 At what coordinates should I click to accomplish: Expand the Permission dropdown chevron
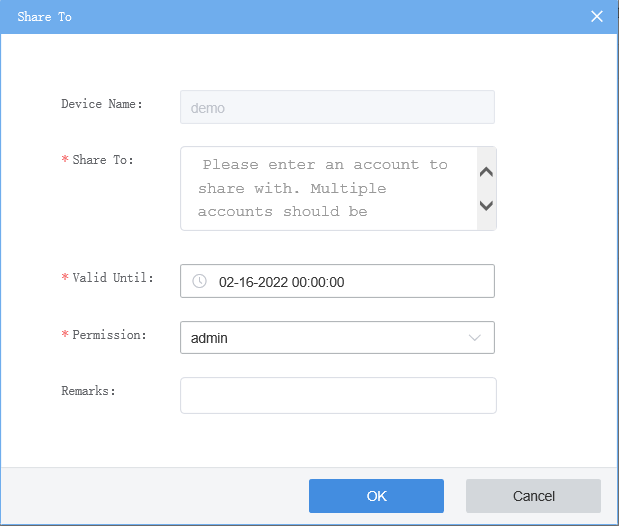point(475,338)
